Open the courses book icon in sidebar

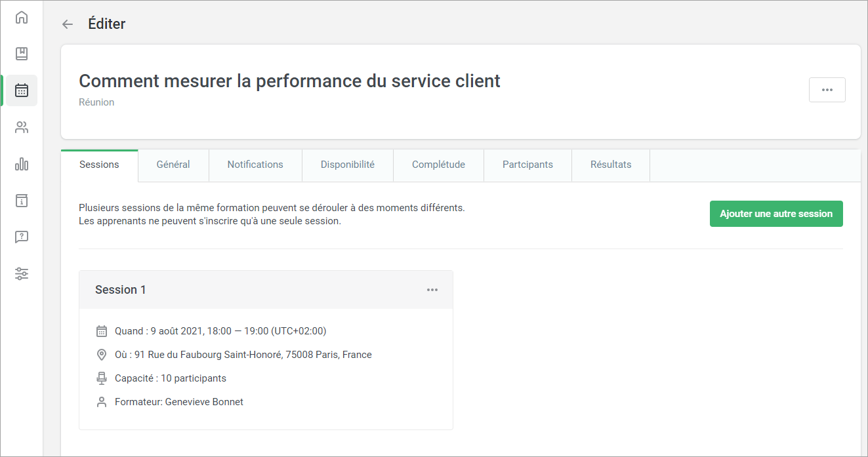(22, 54)
